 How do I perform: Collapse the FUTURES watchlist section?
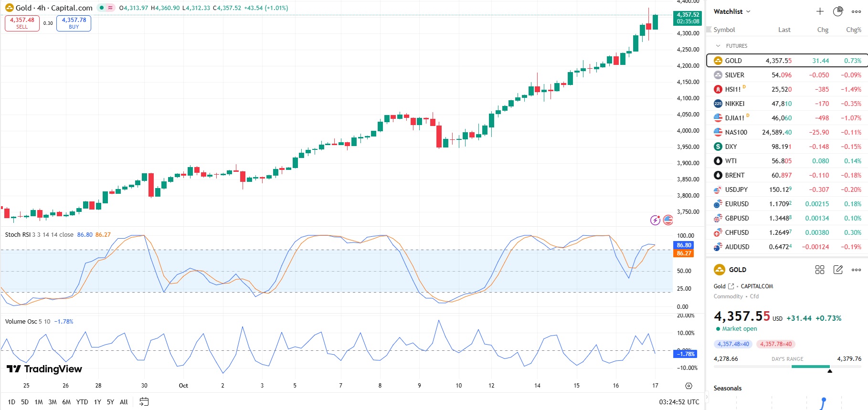coord(718,46)
